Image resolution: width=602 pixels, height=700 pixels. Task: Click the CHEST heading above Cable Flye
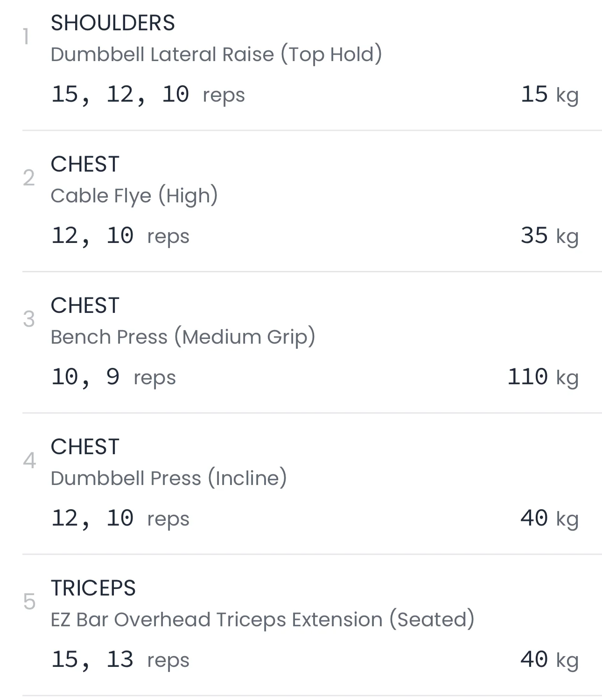(x=85, y=165)
